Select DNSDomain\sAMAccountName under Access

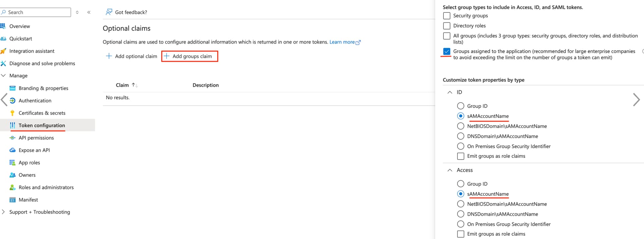tap(461, 214)
